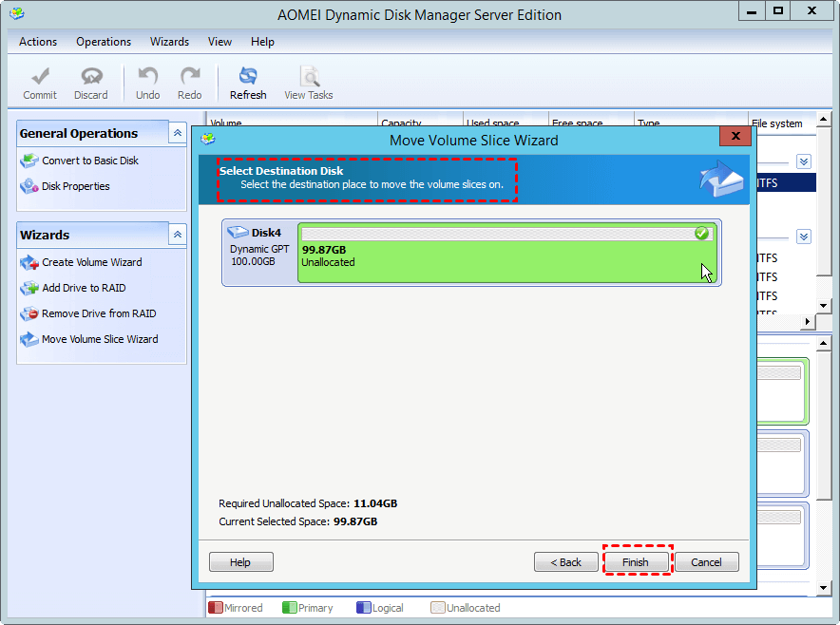
Task: Click disk map scrollbar down arrow
Action: 824,588
